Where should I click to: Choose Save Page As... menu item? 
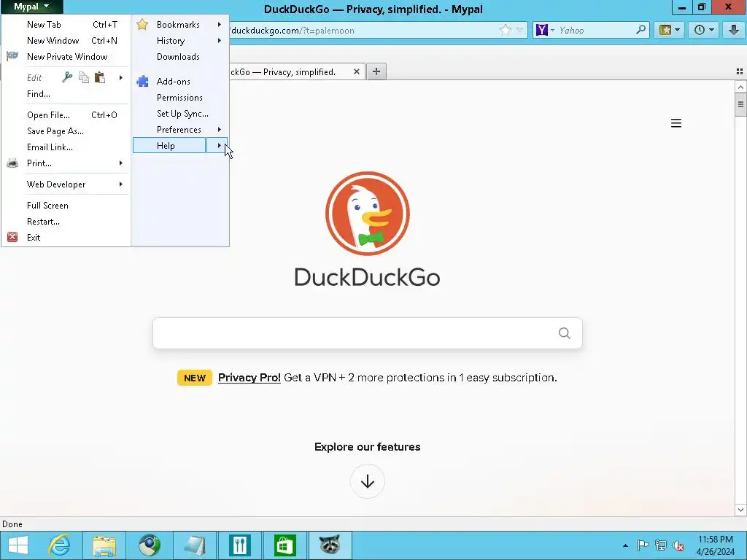click(x=65, y=131)
